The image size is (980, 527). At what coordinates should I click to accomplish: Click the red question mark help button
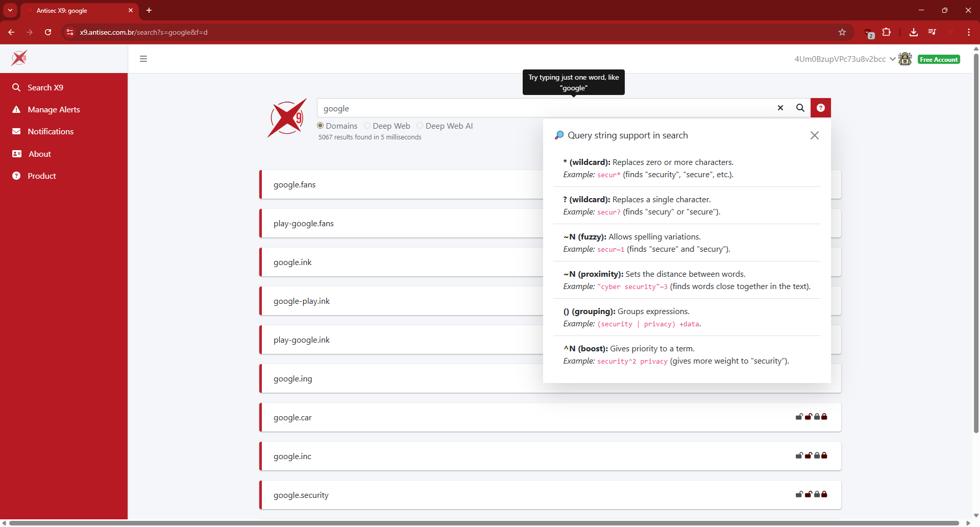click(821, 108)
